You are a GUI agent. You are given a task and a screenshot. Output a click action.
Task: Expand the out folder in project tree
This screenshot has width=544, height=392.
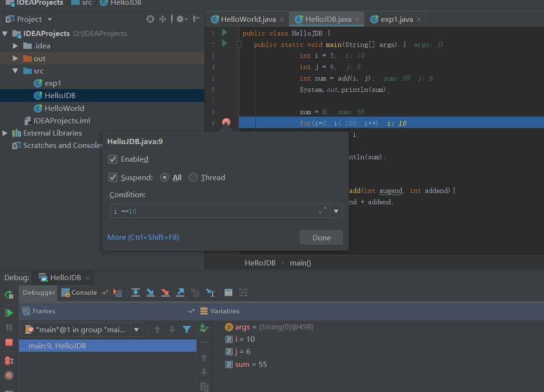coord(15,58)
